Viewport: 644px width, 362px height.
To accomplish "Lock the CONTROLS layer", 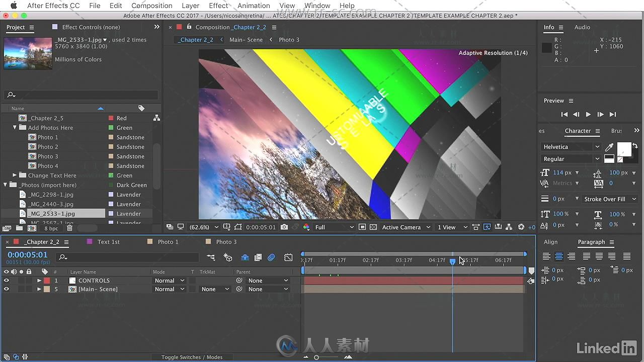I will coord(29,281).
